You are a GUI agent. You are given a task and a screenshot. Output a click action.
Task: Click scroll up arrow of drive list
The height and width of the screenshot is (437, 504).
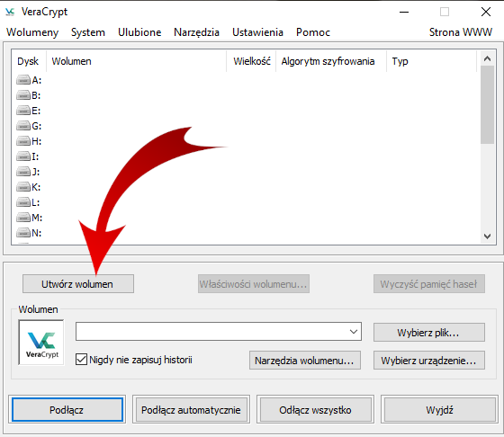[487, 58]
